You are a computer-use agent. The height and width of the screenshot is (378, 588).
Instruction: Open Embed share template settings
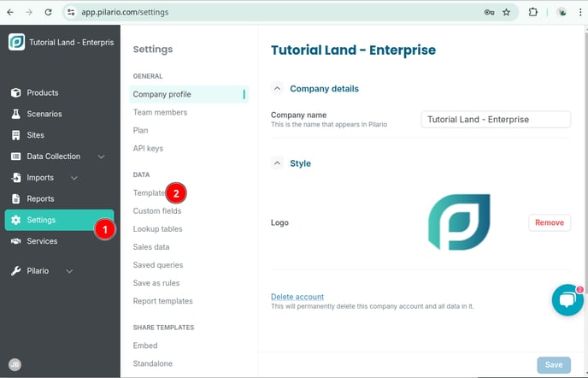pyautogui.click(x=145, y=346)
